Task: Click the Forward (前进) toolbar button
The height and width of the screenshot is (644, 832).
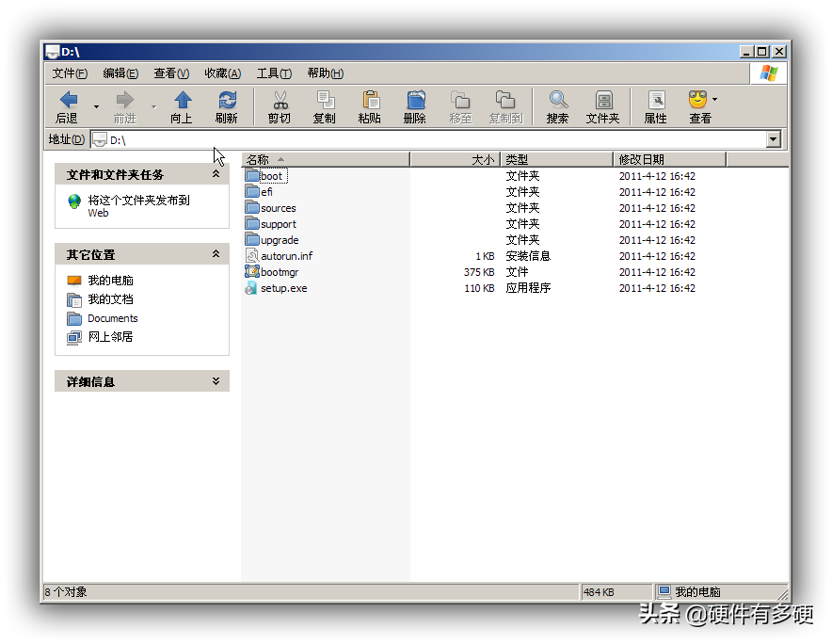Action: tap(125, 106)
